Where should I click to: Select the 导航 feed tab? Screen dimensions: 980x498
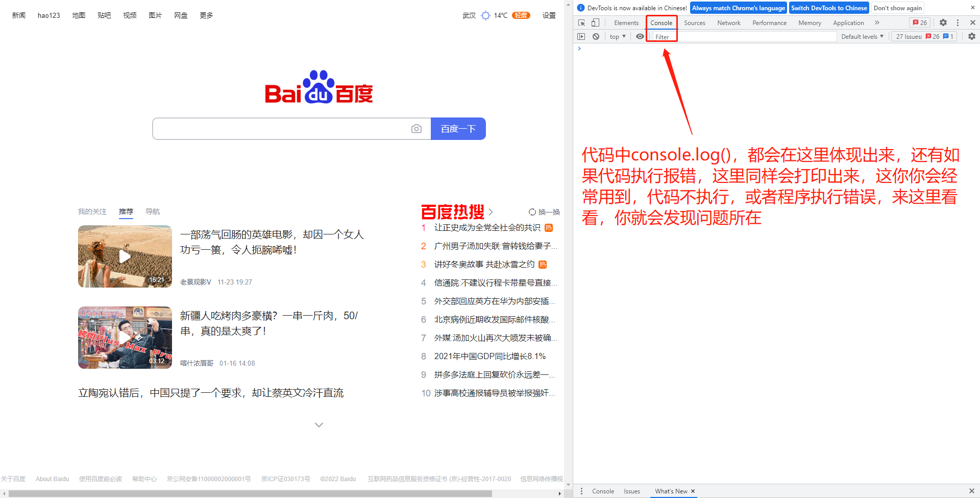point(153,211)
